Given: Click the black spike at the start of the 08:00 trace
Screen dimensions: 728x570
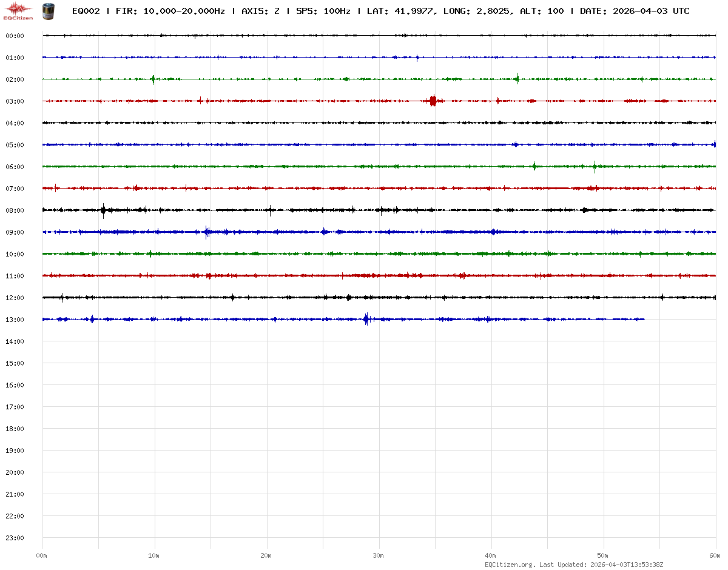Looking at the screenshot, I should (103, 210).
